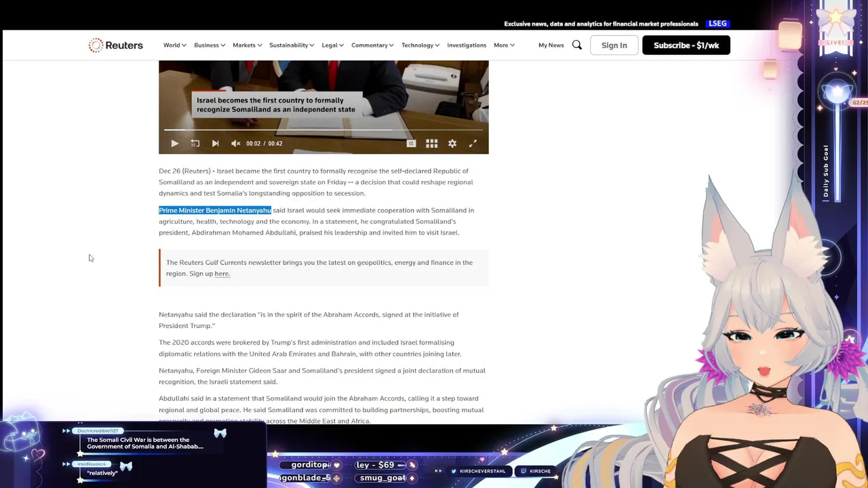Expand the Technology dropdown menu
The image size is (868, 488).
pos(420,45)
